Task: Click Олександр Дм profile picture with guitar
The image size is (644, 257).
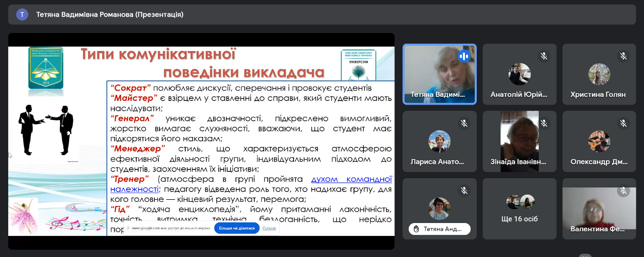Action: pos(599,141)
